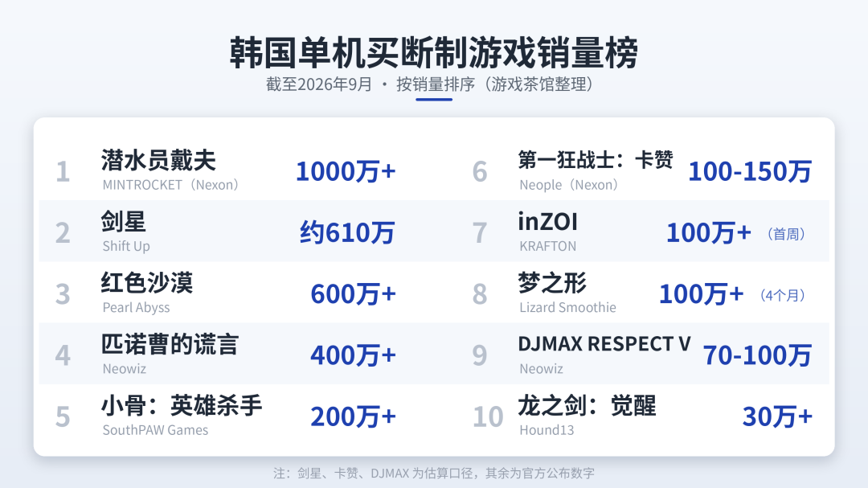The image size is (868, 488).
Task: Click rank number 10
Action: tap(489, 417)
